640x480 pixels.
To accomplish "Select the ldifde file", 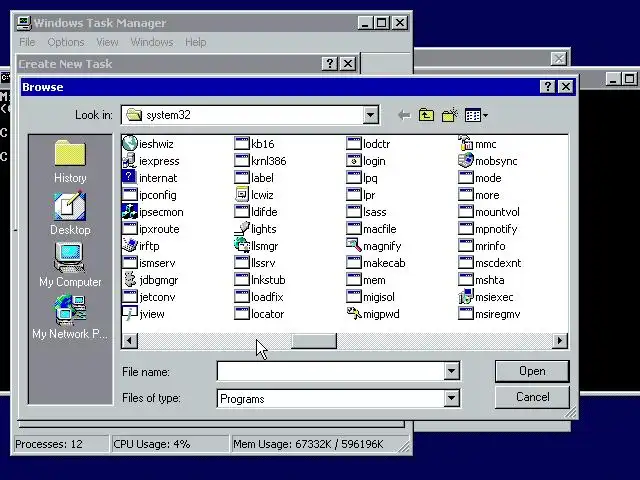I will click(x=256, y=212).
